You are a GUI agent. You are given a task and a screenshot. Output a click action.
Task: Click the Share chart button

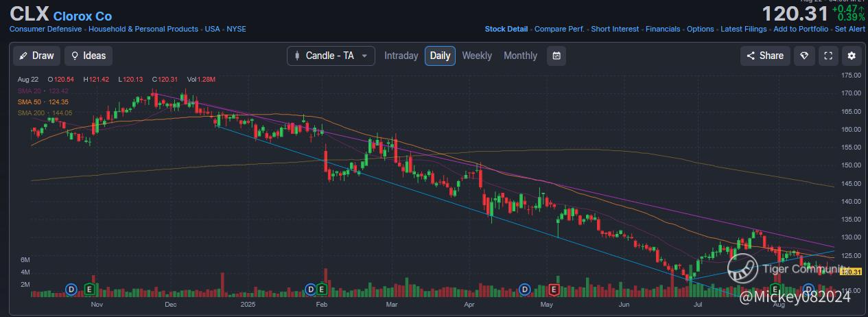click(x=765, y=56)
